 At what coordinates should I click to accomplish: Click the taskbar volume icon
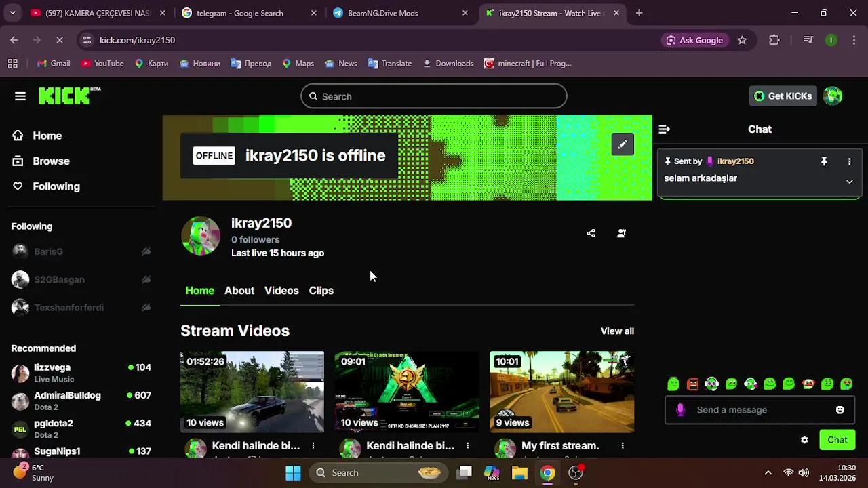(x=804, y=473)
